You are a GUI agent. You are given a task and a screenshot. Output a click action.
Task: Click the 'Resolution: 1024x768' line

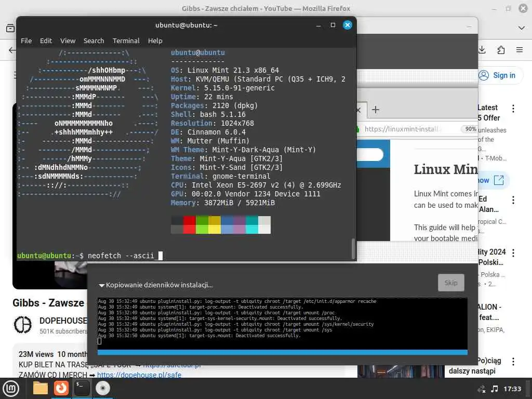[x=212, y=123]
